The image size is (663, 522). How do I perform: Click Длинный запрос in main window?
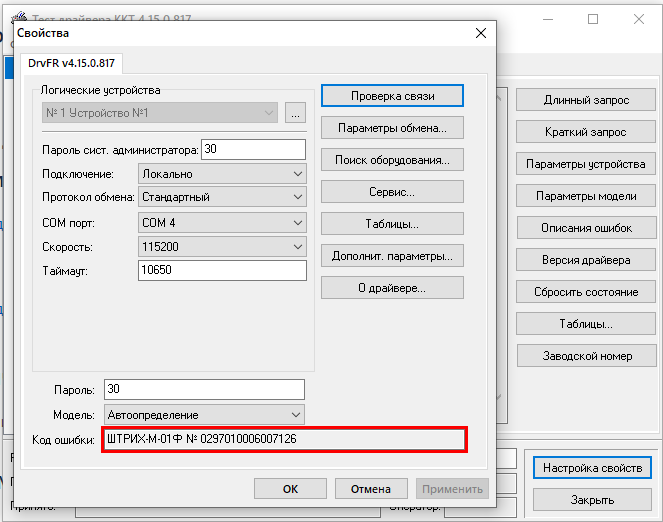(585, 100)
